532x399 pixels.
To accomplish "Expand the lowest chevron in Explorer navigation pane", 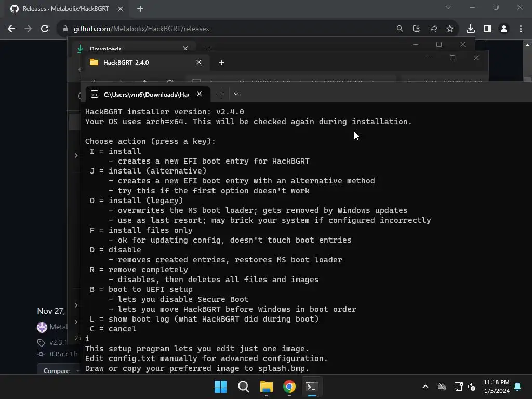I will (76, 322).
